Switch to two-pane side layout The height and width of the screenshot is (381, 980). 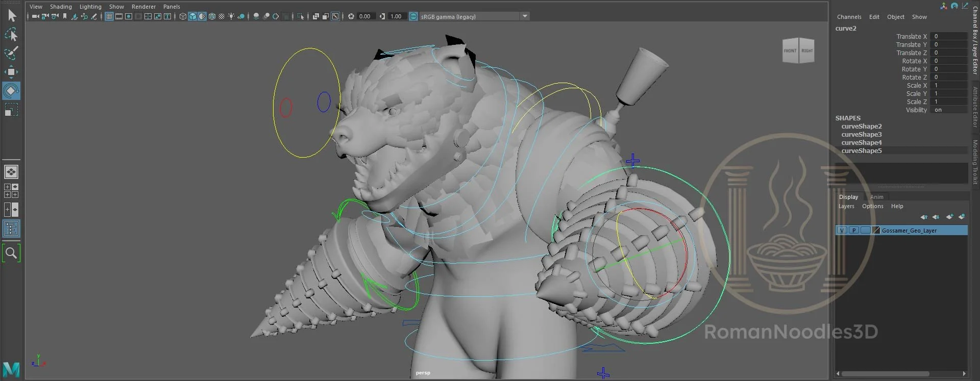11,210
